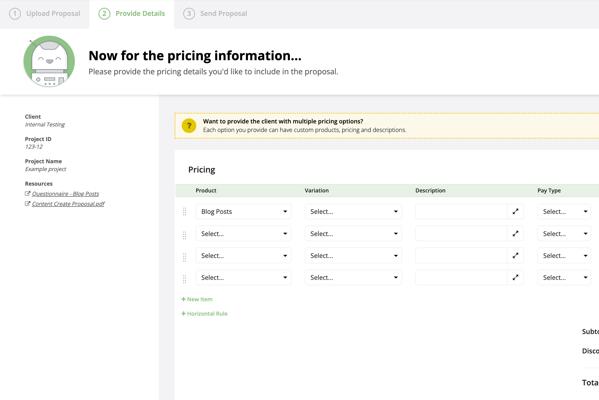Click description field in second pricing row

461,233
